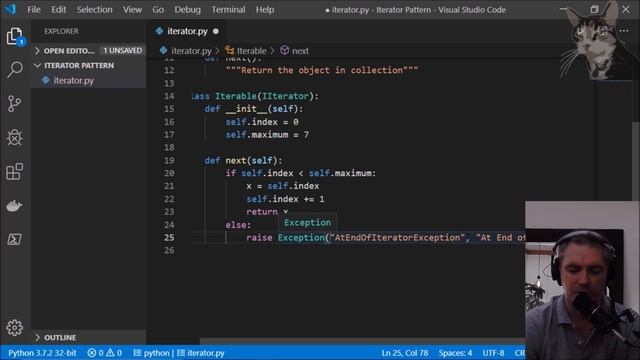Open the Search view icon
The height and width of the screenshot is (360, 640).
click(15, 69)
